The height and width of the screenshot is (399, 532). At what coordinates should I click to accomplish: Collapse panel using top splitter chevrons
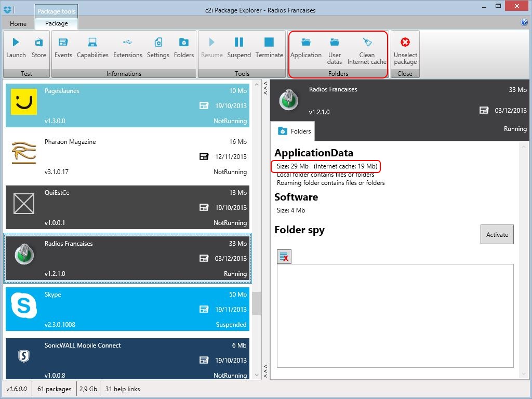point(265,87)
